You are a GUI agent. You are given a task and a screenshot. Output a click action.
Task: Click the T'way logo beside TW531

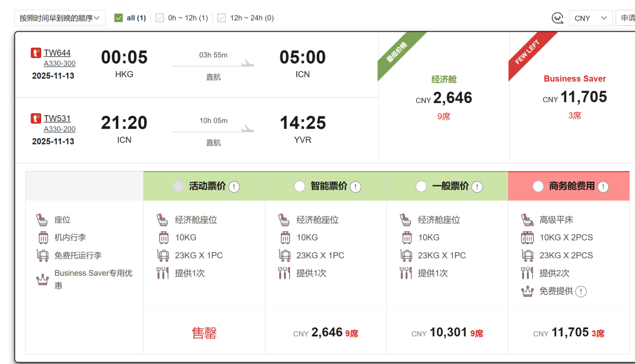coord(36,119)
